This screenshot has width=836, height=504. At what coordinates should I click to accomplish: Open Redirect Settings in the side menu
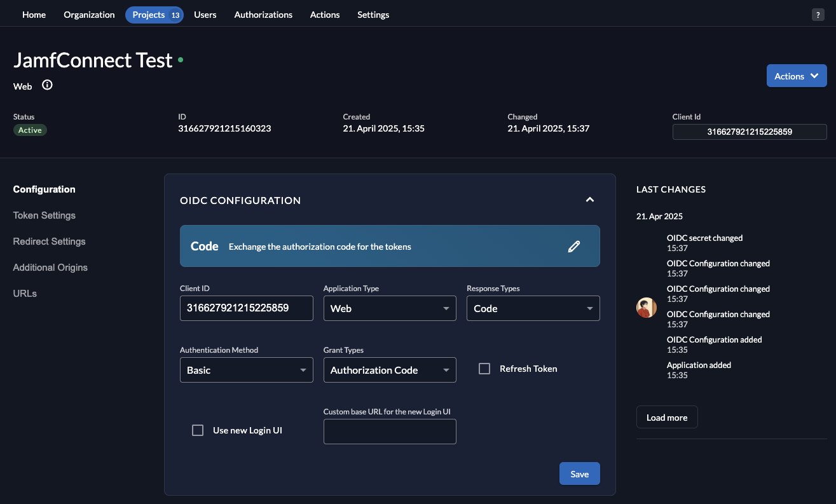click(49, 242)
